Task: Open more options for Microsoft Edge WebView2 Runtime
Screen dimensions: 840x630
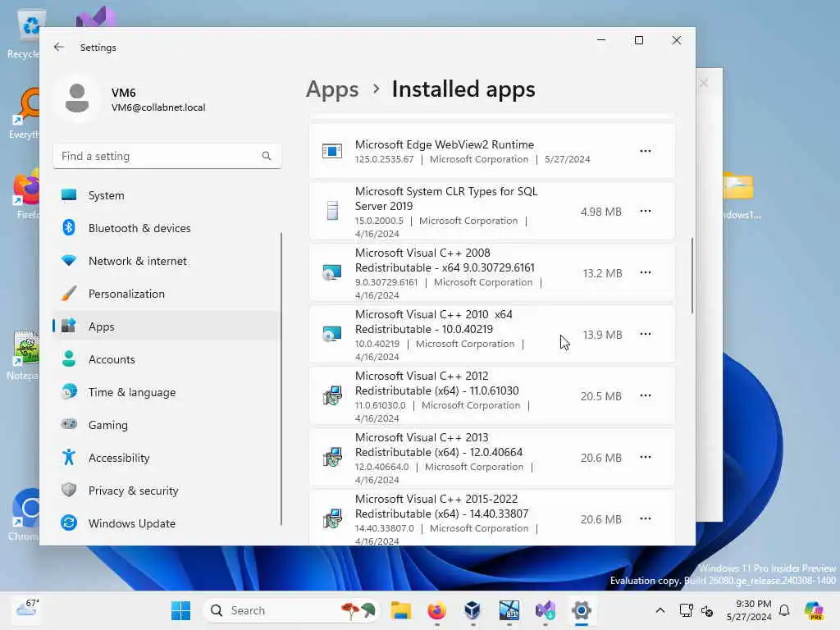Action: [646, 151]
